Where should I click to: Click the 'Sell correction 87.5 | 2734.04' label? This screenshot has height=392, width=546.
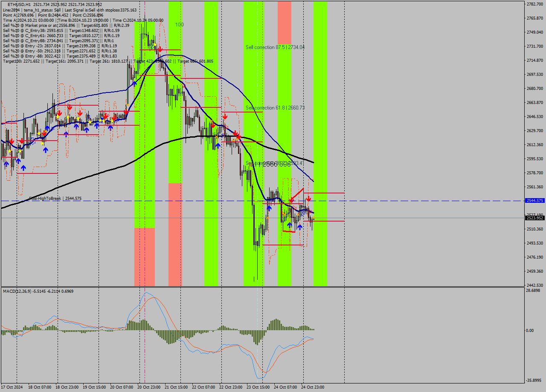[x=275, y=47]
